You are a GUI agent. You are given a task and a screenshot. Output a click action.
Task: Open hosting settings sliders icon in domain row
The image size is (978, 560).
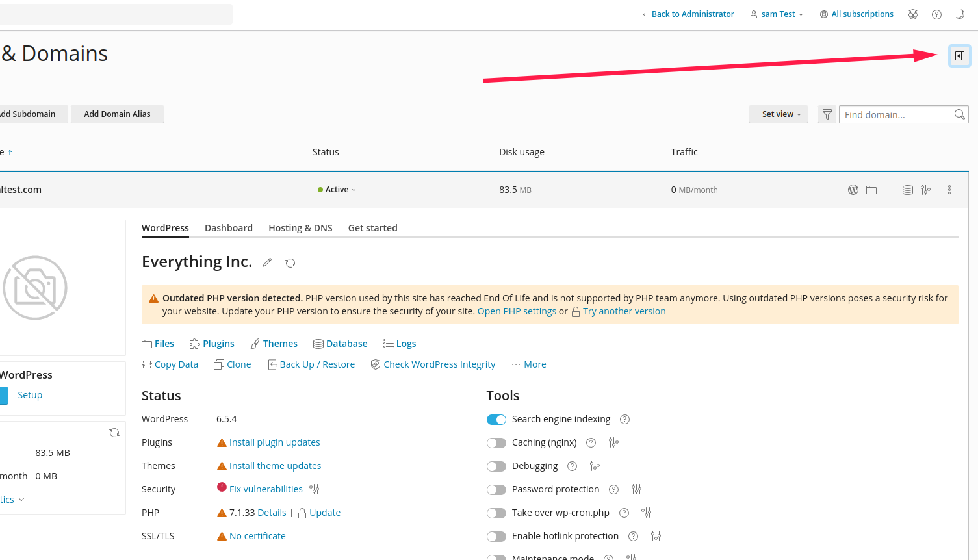coord(925,190)
